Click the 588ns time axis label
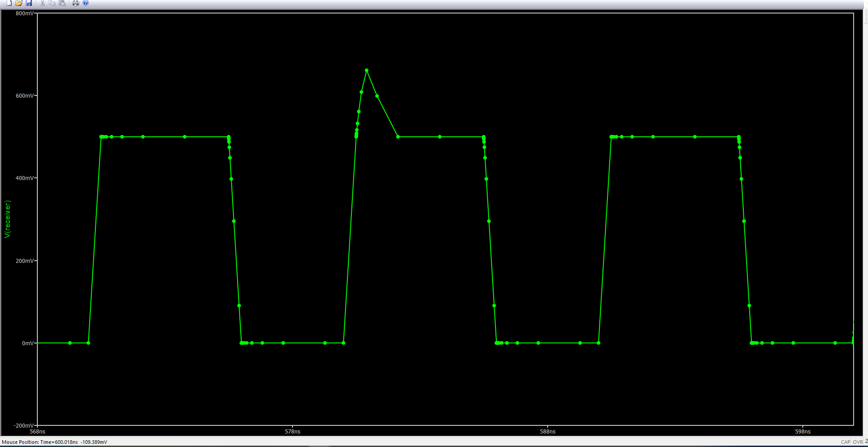The width and height of the screenshot is (868, 447). (548, 432)
